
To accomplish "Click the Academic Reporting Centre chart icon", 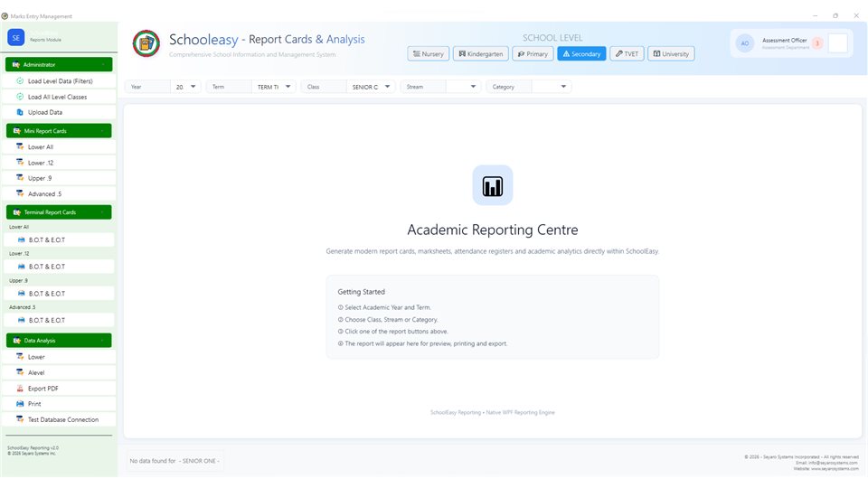I will point(493,185).
